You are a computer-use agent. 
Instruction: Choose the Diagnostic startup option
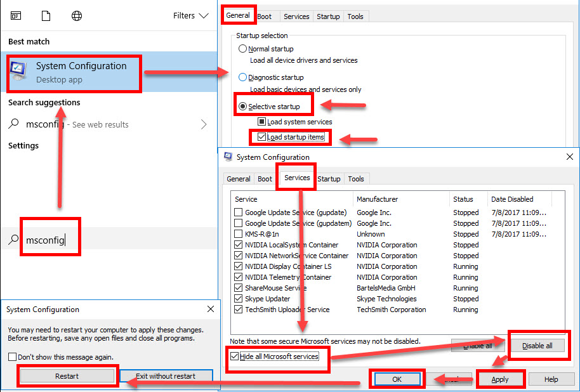pyautogui.click(x=242, y=77)
